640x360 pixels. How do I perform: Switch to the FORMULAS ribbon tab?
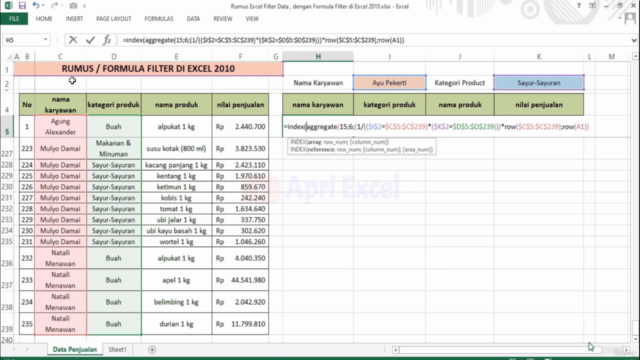(159, 19)
